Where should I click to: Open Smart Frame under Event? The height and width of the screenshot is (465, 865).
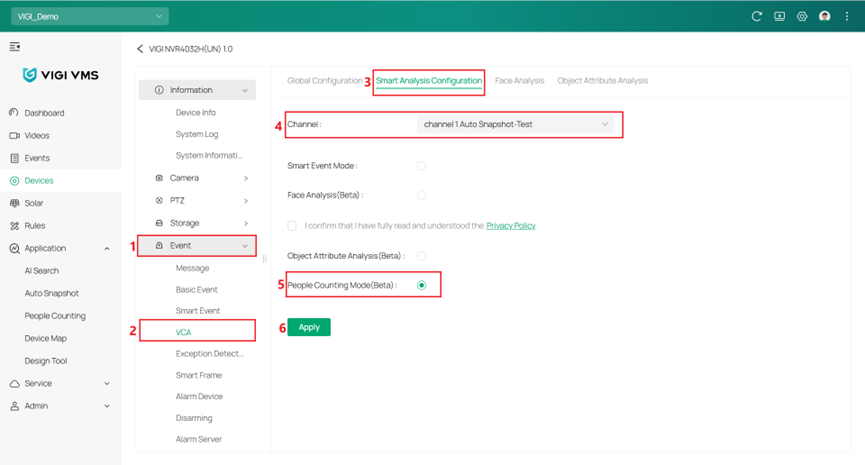pos(199,375)
